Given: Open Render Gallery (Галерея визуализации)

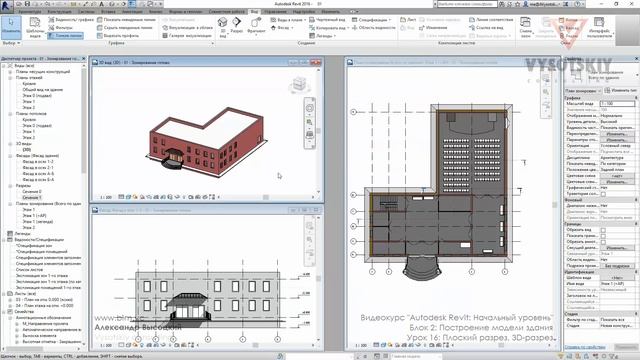Looking at the screenshot, I should coord(186,36).
